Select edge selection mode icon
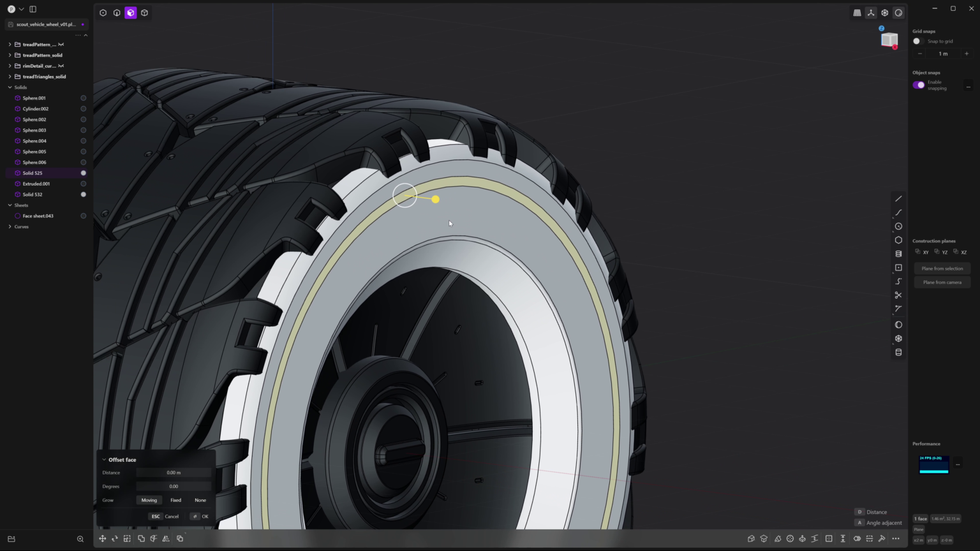Viewport: 980px width, 551px height. 117,13
